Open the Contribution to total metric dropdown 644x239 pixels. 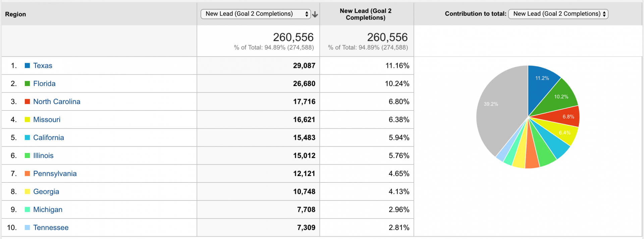[x=558, y=14]
